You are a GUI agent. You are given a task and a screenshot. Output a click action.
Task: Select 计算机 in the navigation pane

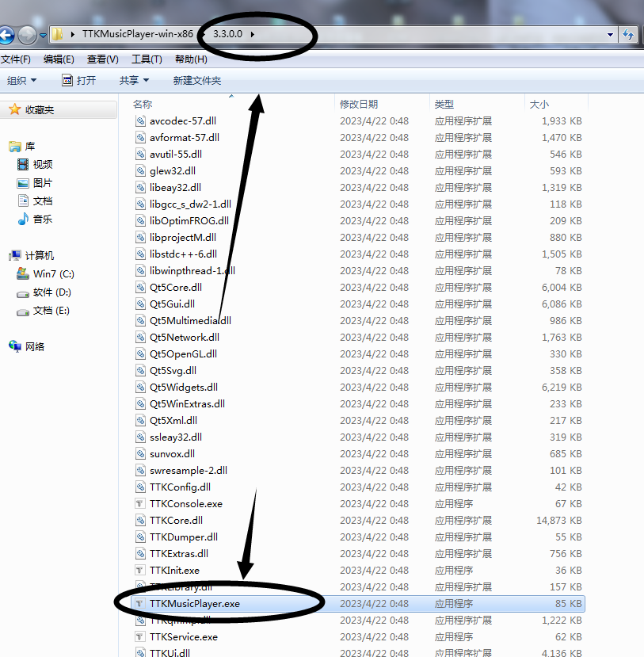coord(40,256)
